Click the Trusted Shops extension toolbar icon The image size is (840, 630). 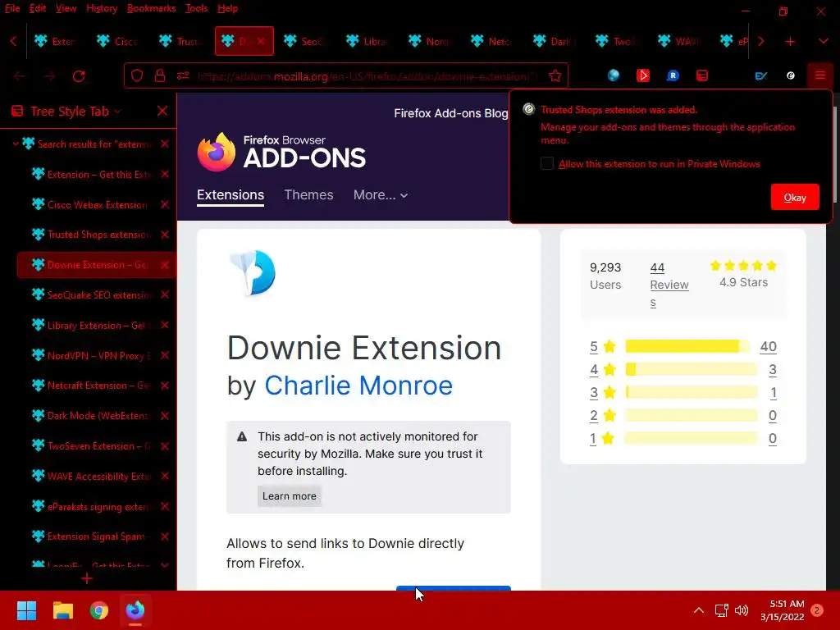point(790,75)
